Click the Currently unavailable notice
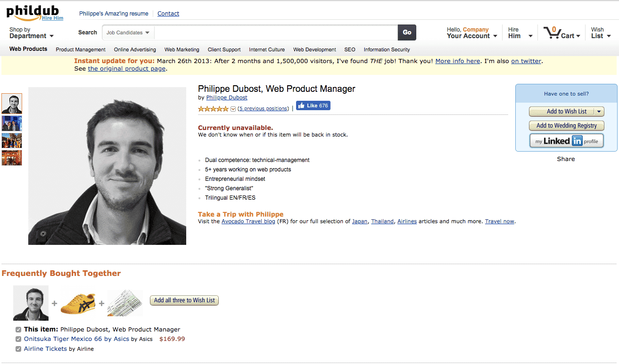The image size is (619, 364). coord(235,128)
